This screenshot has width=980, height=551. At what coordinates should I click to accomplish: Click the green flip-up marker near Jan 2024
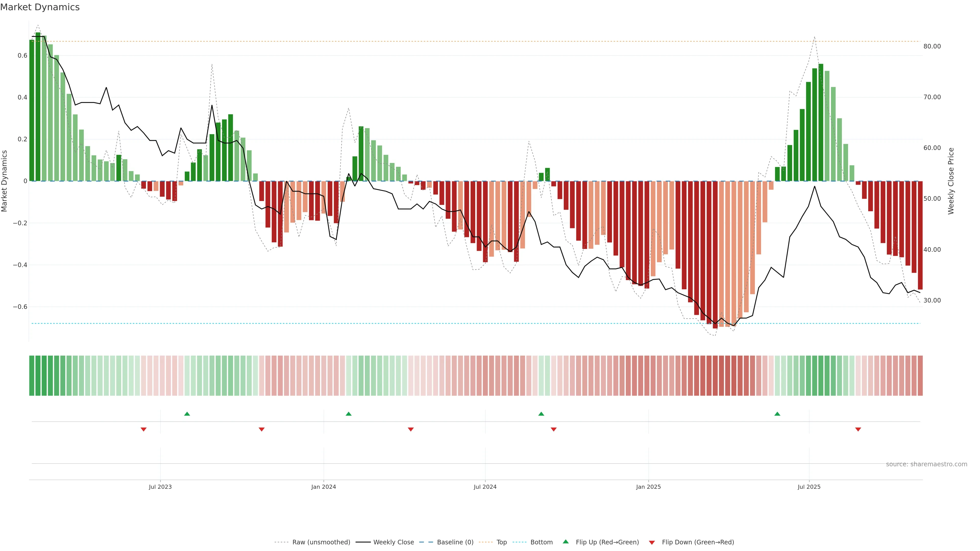tap(348, 414)
